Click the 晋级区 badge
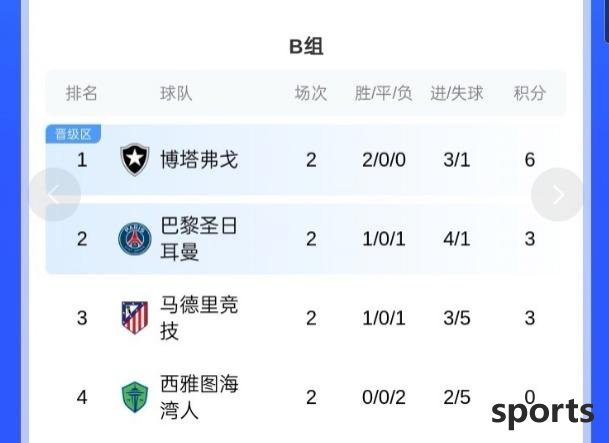609x443 pixels. [x=73, y=134]
